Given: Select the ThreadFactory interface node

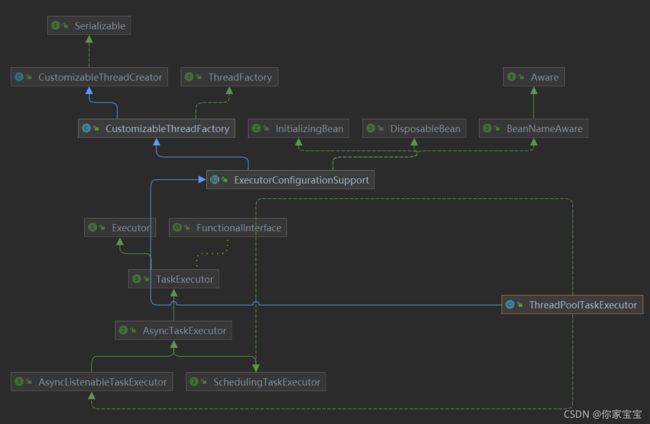Looking at the screenshot, I should coord(229,77).
